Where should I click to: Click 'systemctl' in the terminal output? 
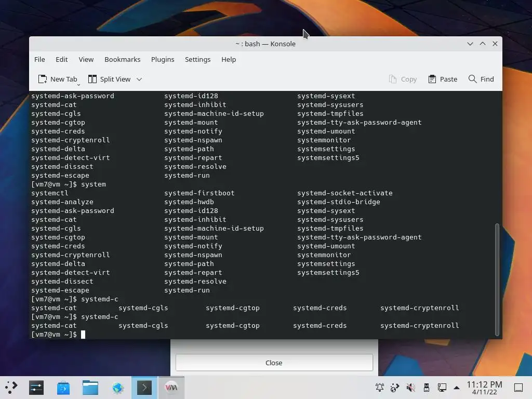point(49,193)
